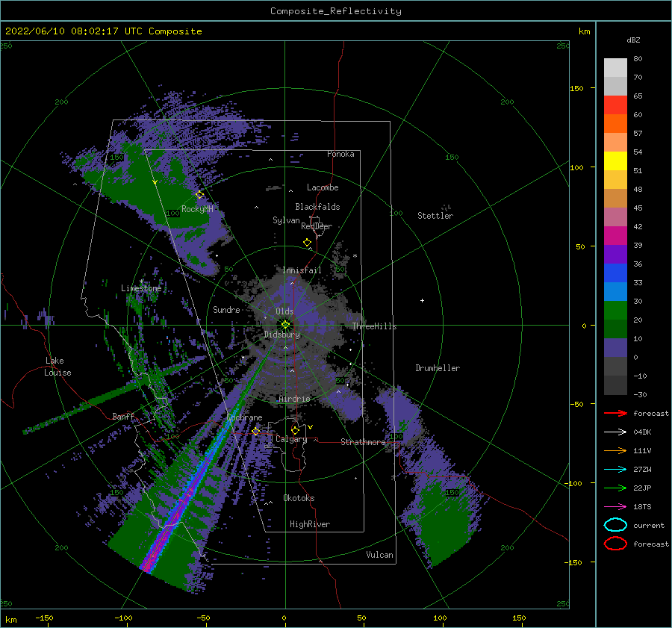The height and width of the screenshot is (628, 672).
Task: Click the Lacombe town label
Action: pos(323,187)
